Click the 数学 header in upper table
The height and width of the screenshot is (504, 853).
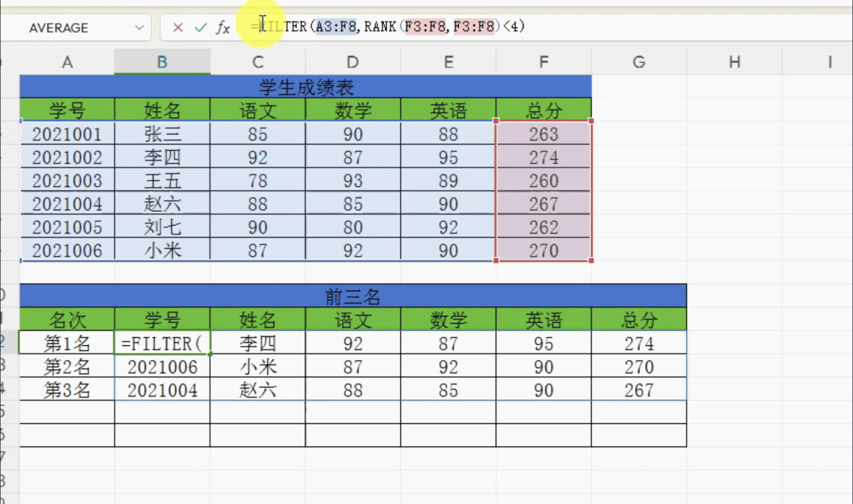tap(353, 110)
